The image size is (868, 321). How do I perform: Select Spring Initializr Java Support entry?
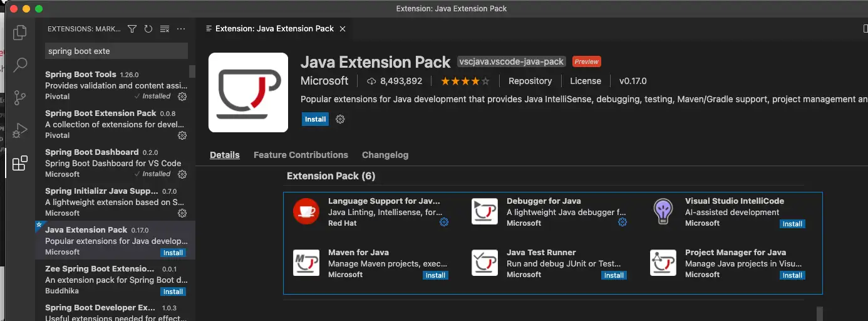[115, 202]
